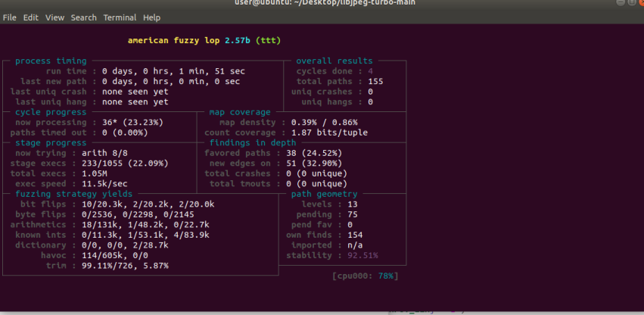Click the stability value 92.51%
The width and height of the screenshot is (644, 315).
(362, 256)
